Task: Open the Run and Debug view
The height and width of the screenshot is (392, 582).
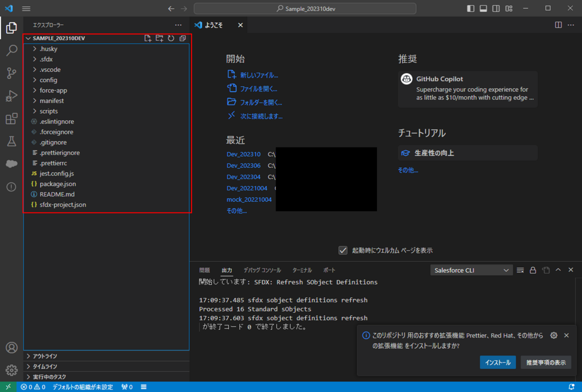Action: (x=12, y=96)
